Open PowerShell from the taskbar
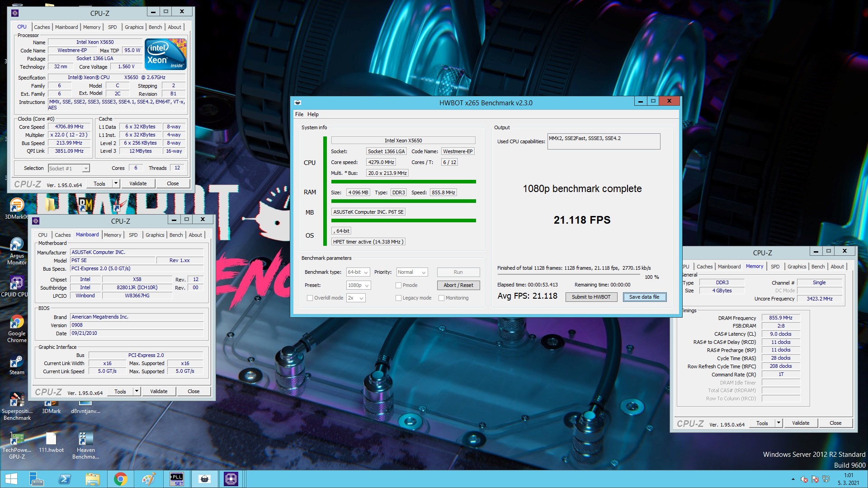 65,479
